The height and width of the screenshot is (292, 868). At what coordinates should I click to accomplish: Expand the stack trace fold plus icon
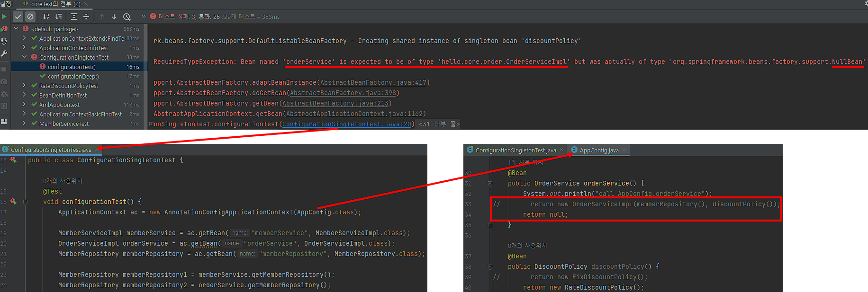[x=151, y=124]
